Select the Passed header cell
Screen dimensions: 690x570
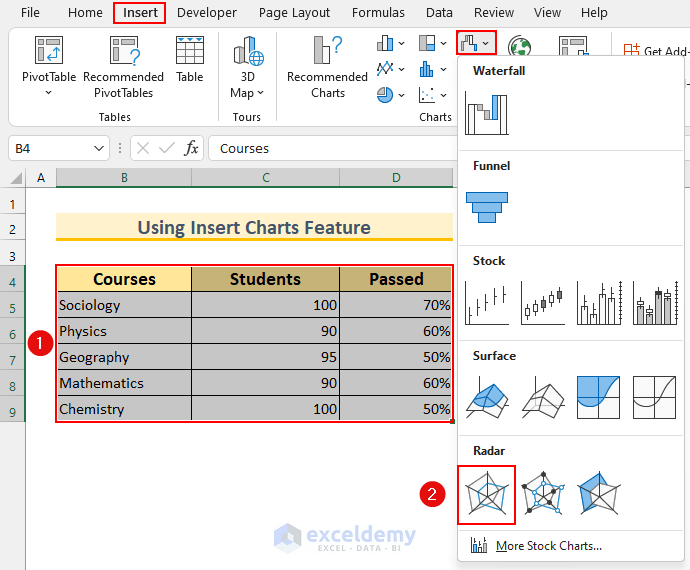coord(396,279)
